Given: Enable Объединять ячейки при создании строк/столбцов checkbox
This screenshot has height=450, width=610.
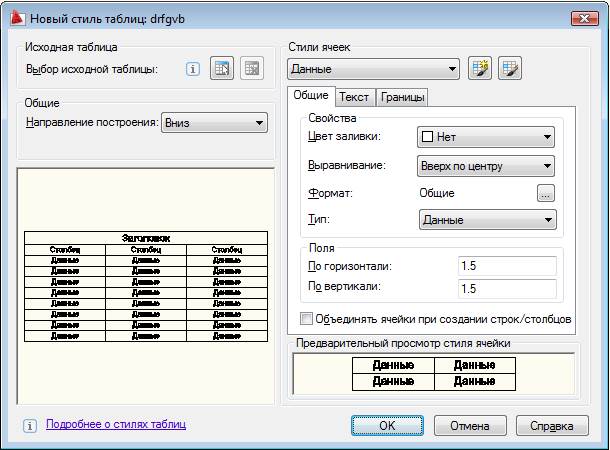Looking at the screenshot, I should point(307,320).
